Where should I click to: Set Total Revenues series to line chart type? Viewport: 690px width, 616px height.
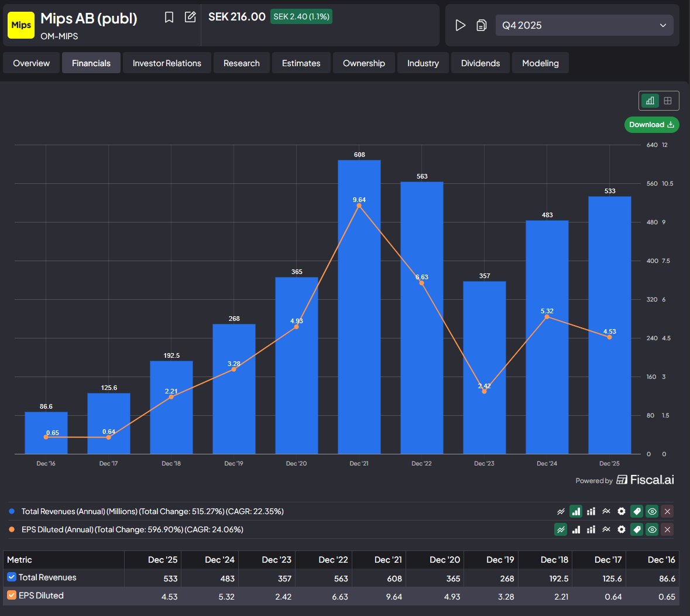[561, 511]
